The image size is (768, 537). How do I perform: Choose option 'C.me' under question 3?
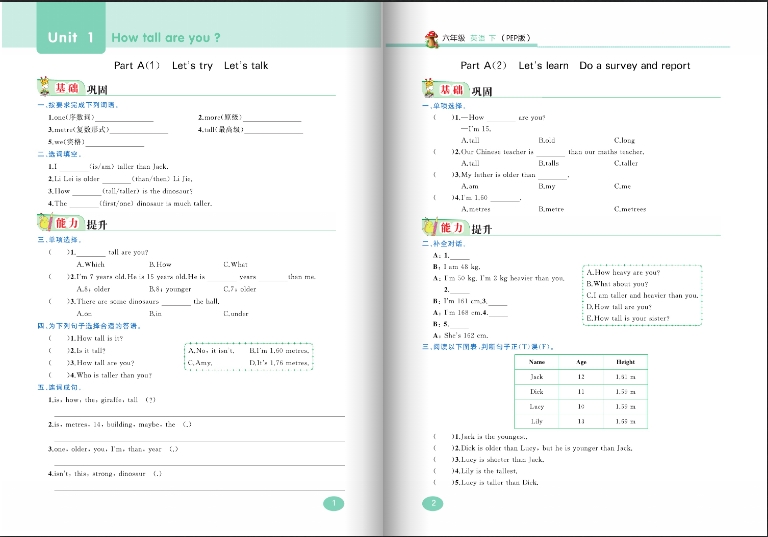tap(622, 187)
